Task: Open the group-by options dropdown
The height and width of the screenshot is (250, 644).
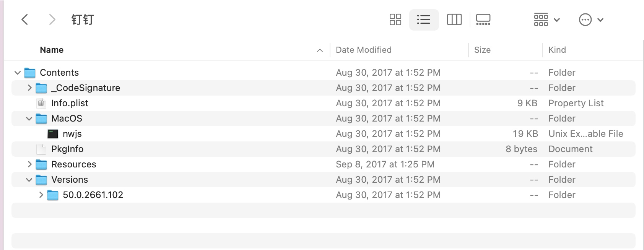Action: tap(546, 19)
